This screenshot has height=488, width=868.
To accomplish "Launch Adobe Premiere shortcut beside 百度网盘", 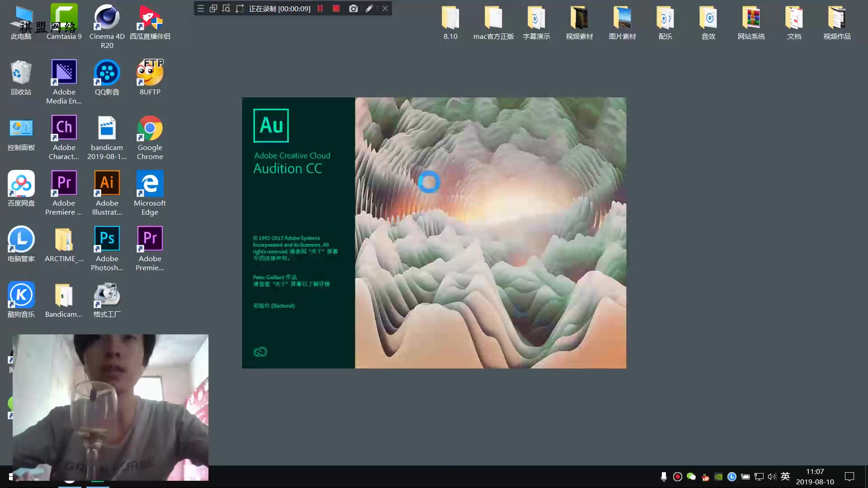I will (64, 193).
